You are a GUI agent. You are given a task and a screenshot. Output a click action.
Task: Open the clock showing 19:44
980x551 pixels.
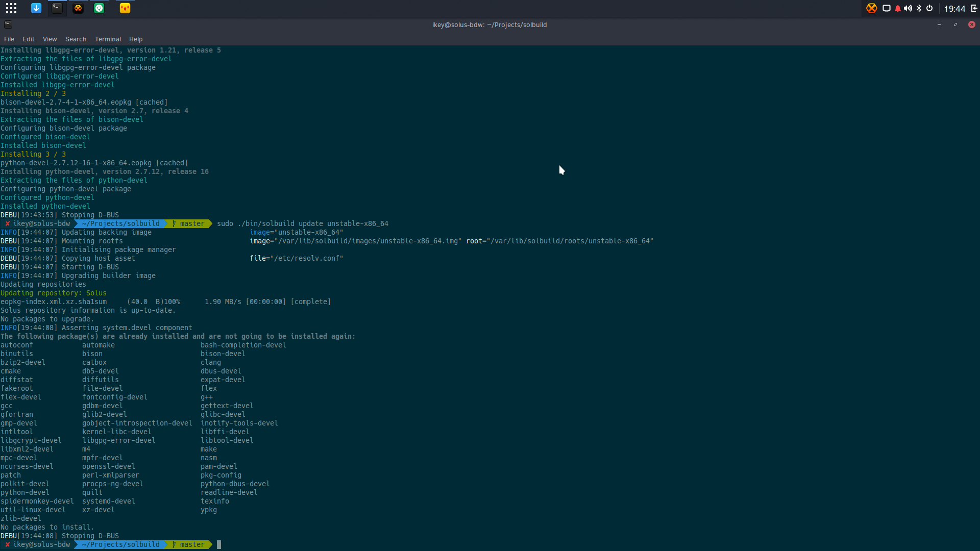click(954, 9)
